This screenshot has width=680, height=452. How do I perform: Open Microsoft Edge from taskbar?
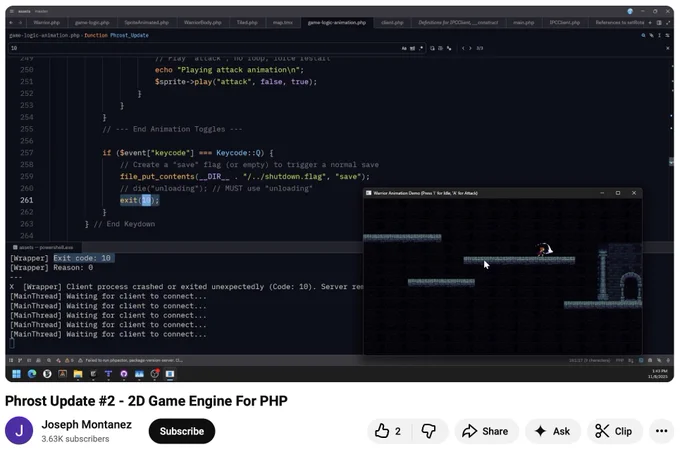tap(32, 374)
